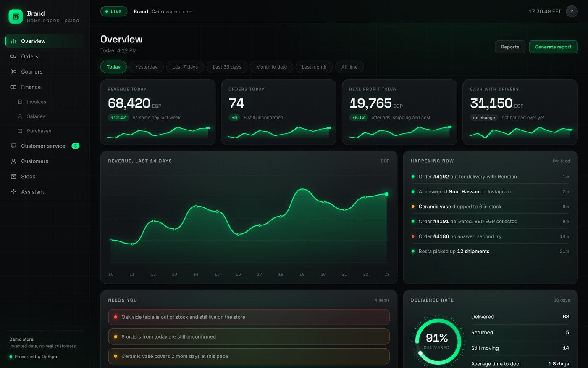Open the Orders today card
The image size is (588, 368).
tap(278, 112)
